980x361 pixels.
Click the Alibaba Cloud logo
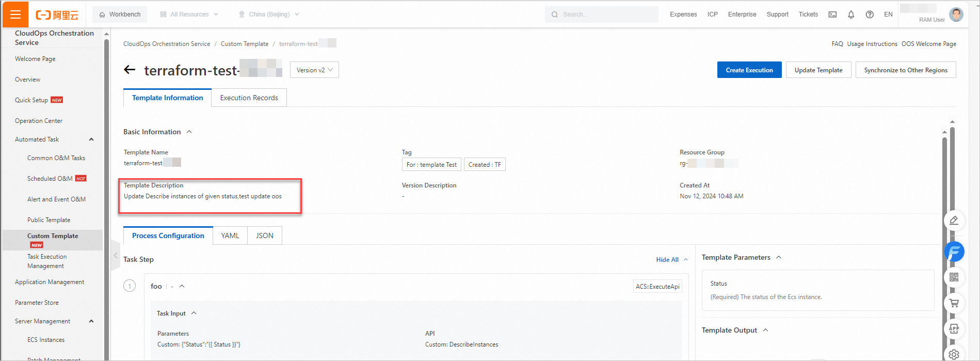pos(57,15)
